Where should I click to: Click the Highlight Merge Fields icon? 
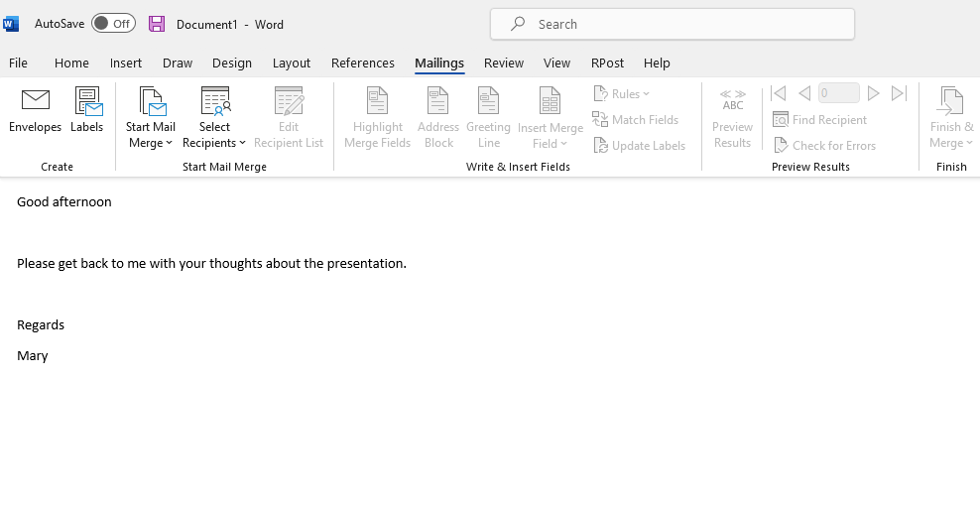tap(377, 102)
